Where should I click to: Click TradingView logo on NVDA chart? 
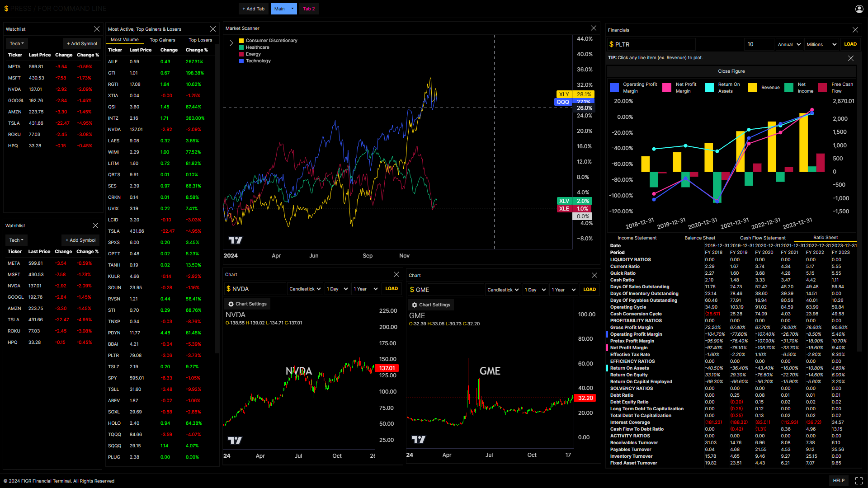(x=235, y=440)
